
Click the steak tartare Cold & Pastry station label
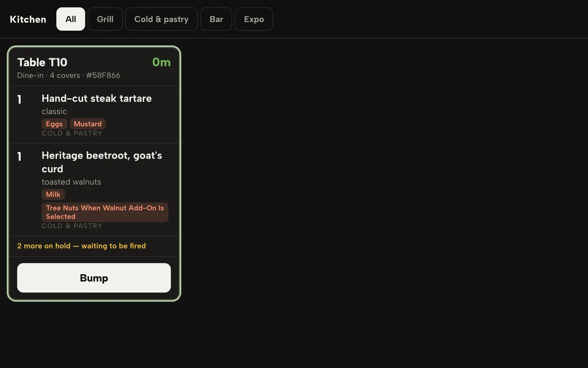pos(72,133)
